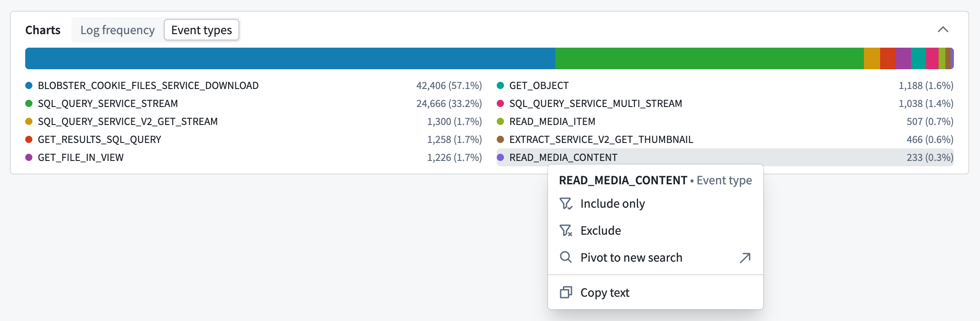This screenshot has height=321, width=980.
Task: Collapse the Charts panel with chevron
Action: 943,30
